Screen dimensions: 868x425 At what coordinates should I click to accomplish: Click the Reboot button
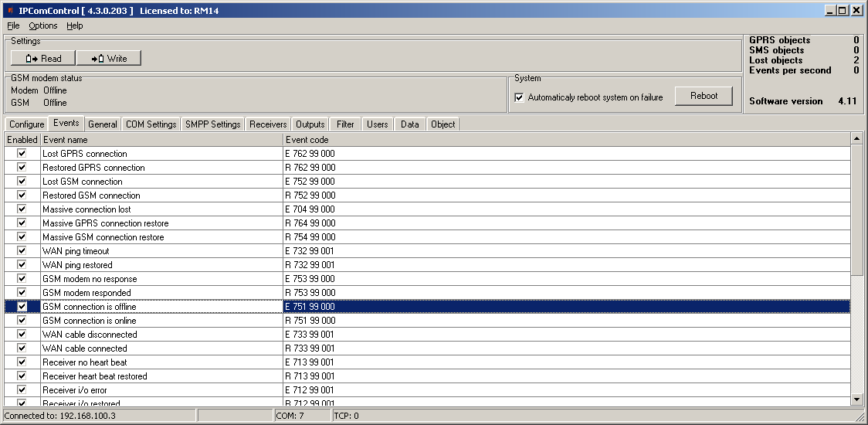pos(704,96)
